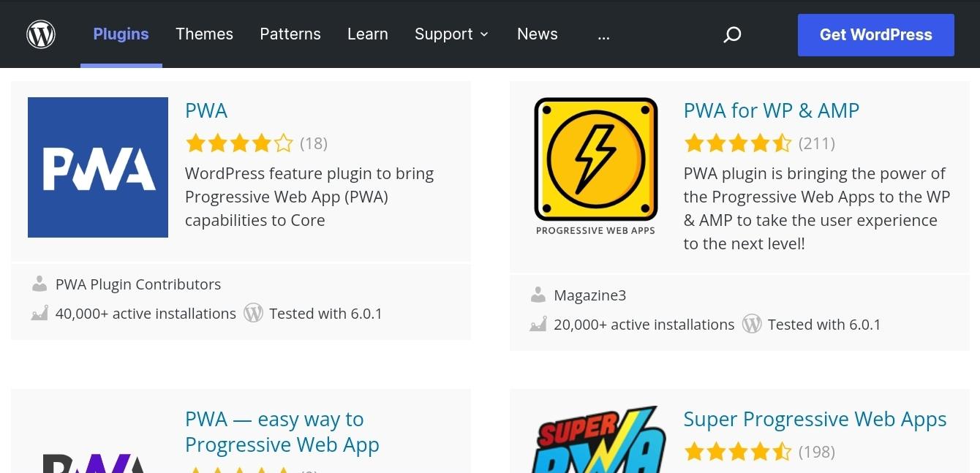This screenshot has height=473, width=980.
Task: Click the (18) ratings count
Action: pos(314,143)
